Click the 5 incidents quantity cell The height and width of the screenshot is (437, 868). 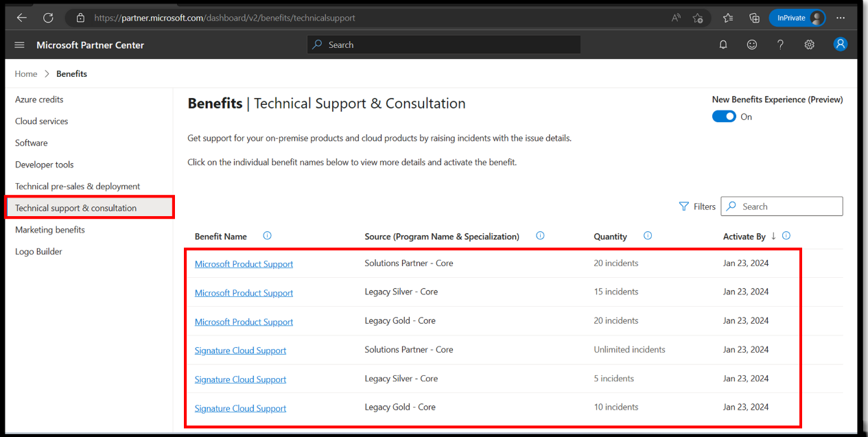[x=614, y=378]
